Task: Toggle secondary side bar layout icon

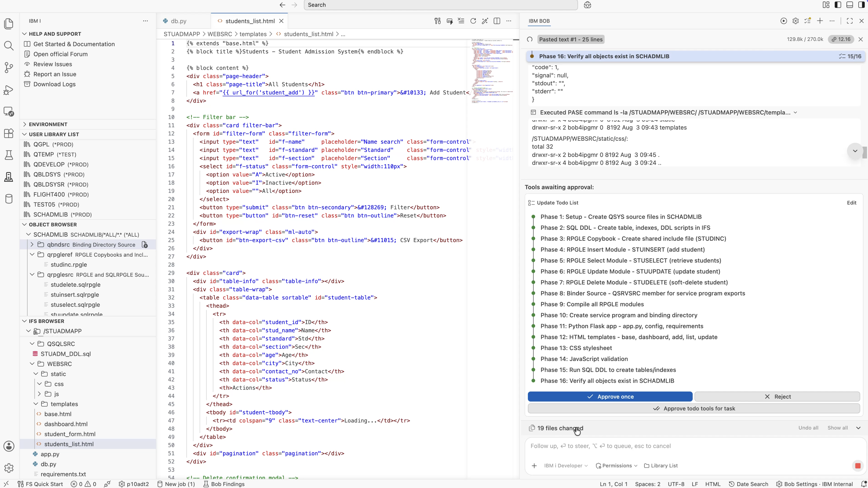Action: (862, 5)
